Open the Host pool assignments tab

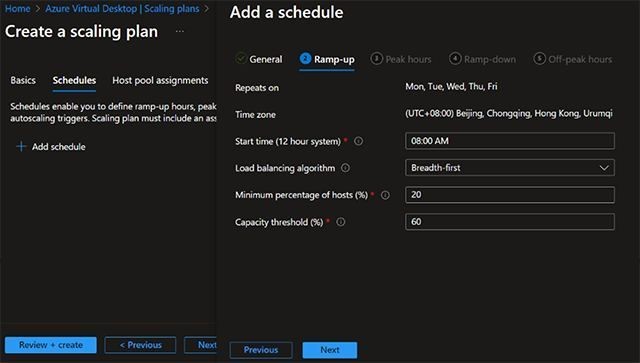point(160,80)
